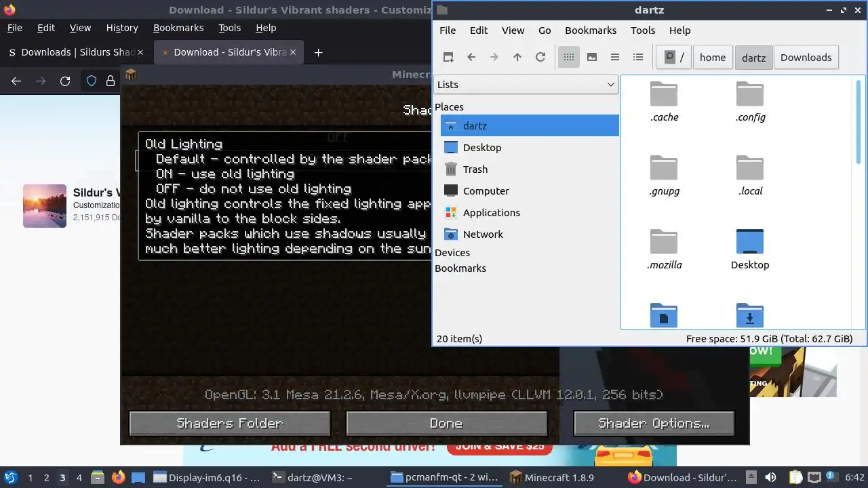Open File menu in pcmanfm file manager
The height and width of the screenshot is (488, 868).
448,30
